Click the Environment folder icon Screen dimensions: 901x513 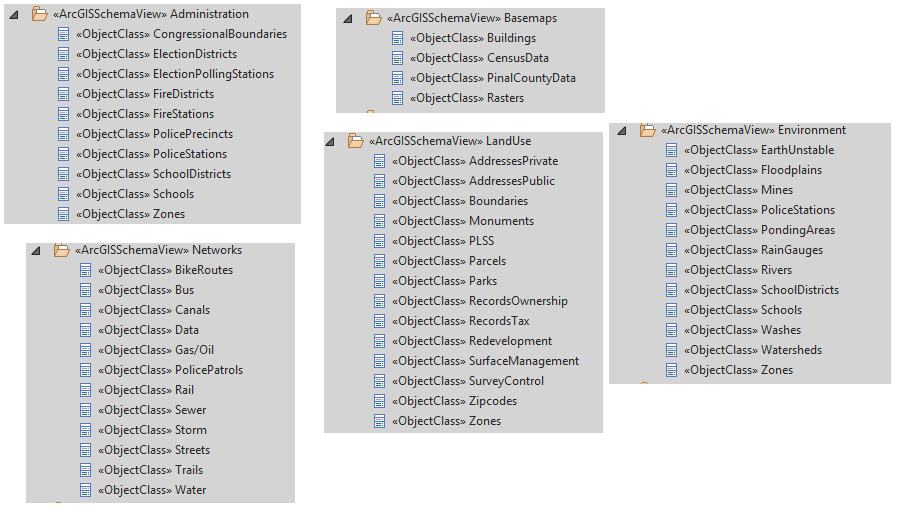click(x=648, y=130)
